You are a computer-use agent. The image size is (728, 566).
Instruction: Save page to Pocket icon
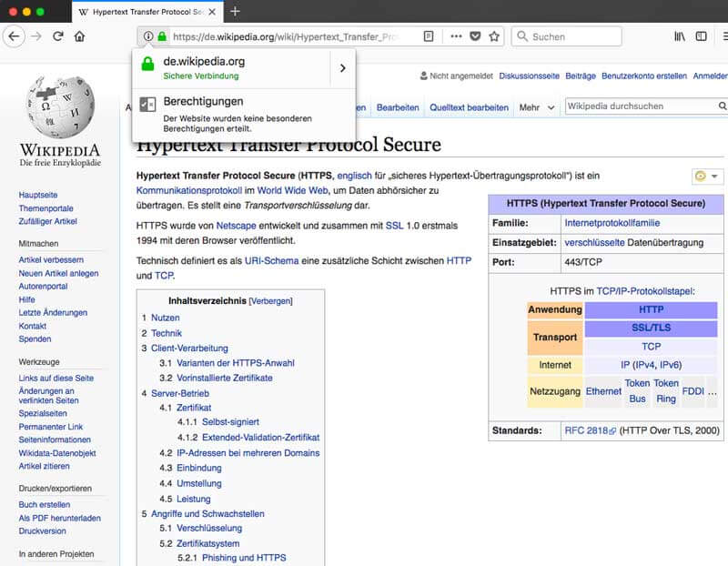click(x=475, y=36)
